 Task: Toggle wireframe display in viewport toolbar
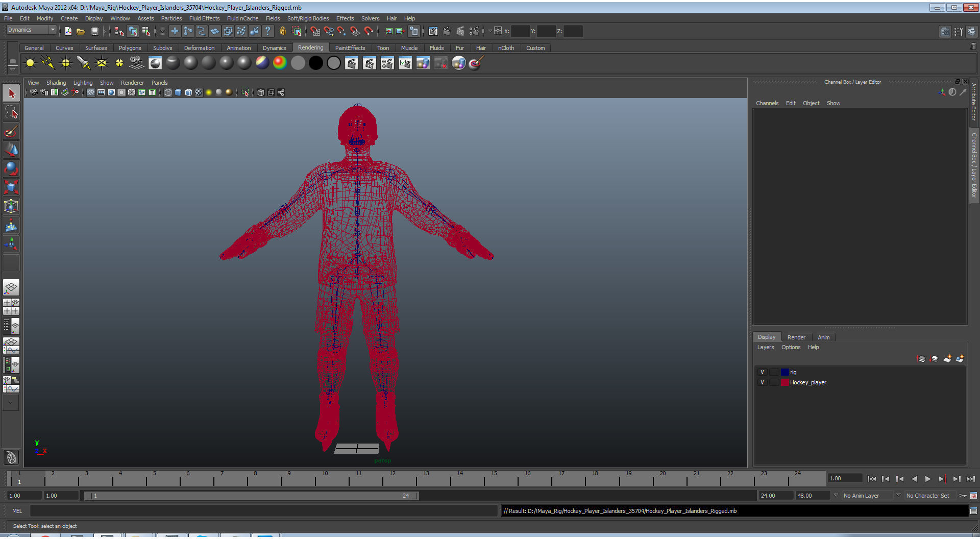pos(168,92)
